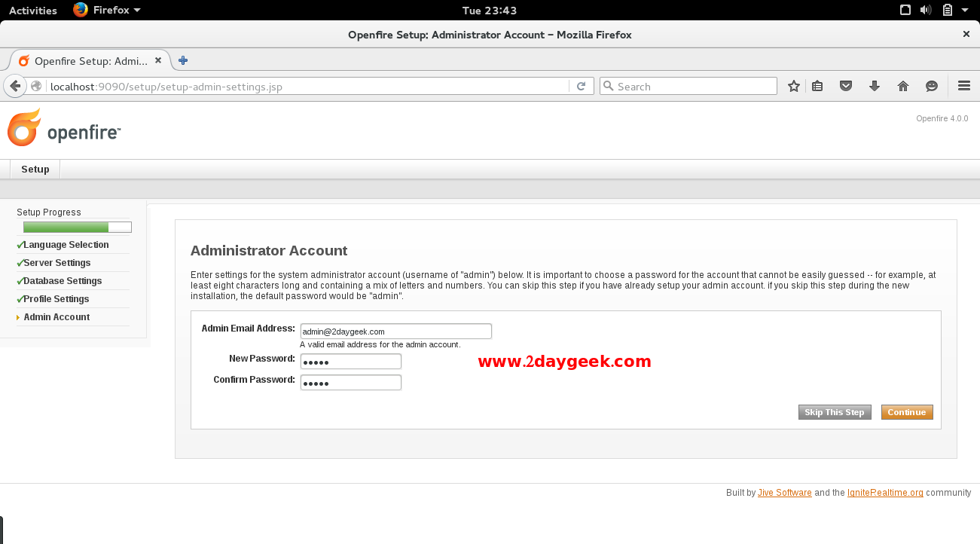Click the Setup tab in Openfire

click(x=35, y=169)
